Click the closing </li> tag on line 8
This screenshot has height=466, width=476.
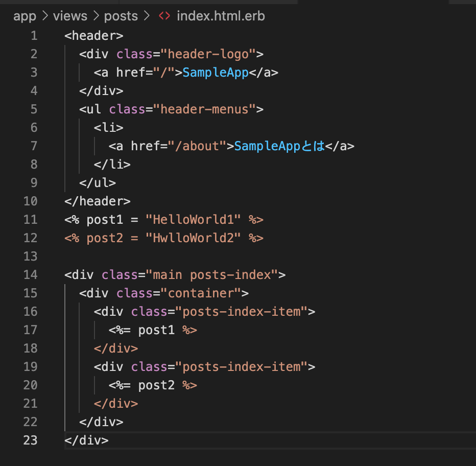tap(112, 165)
